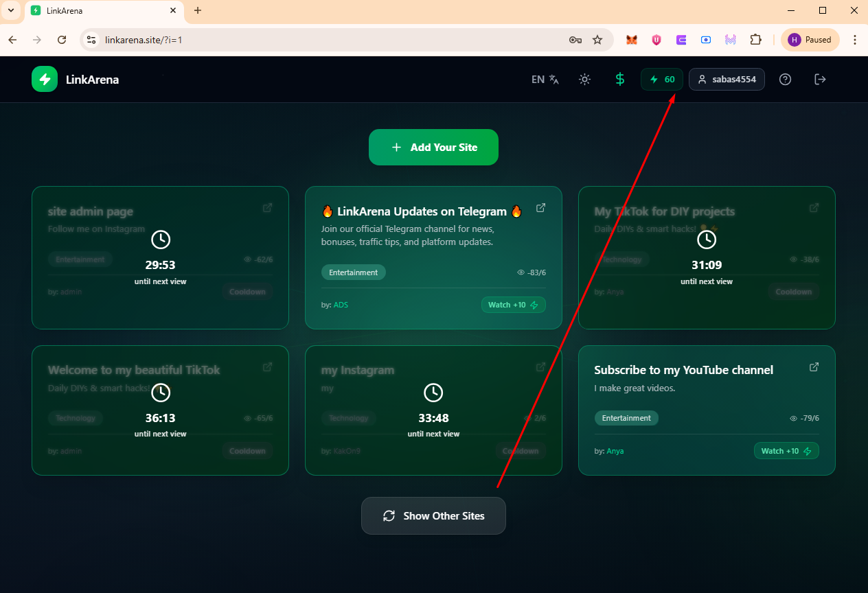Open the red shield extension icon
The height and width of the screenshot is (593, 868).
click(x=656, y=40)
